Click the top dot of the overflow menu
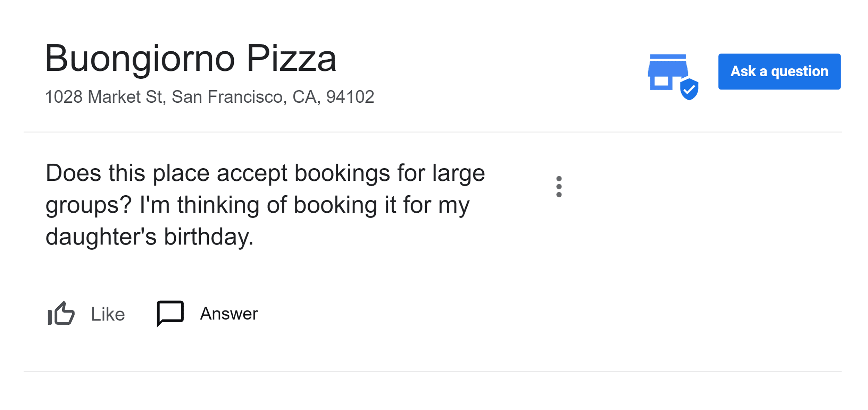The height and width of the screenshot is (410, 868). pyautogui.click(x=560, y=178)
